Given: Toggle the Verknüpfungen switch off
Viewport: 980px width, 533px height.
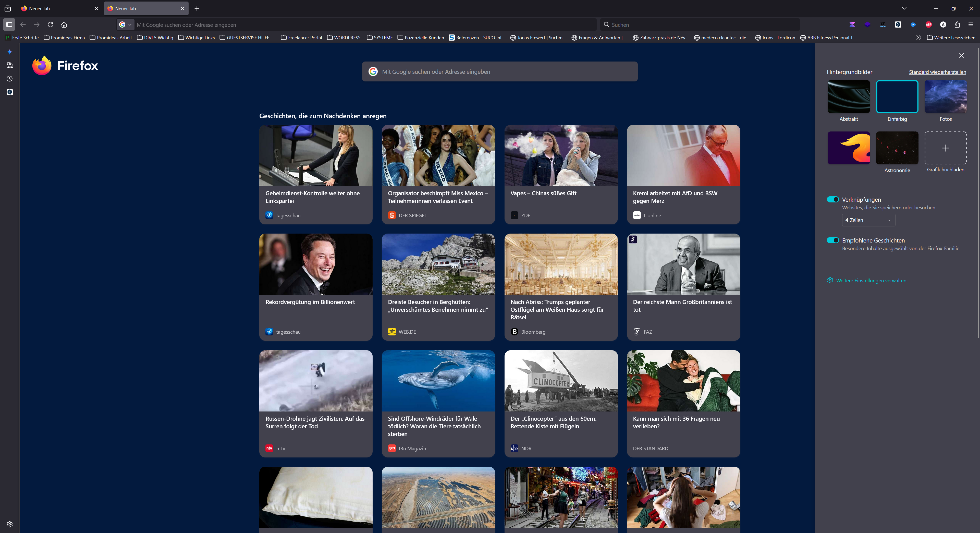Looking at the screenshot, I should click(x=833, y=199).
